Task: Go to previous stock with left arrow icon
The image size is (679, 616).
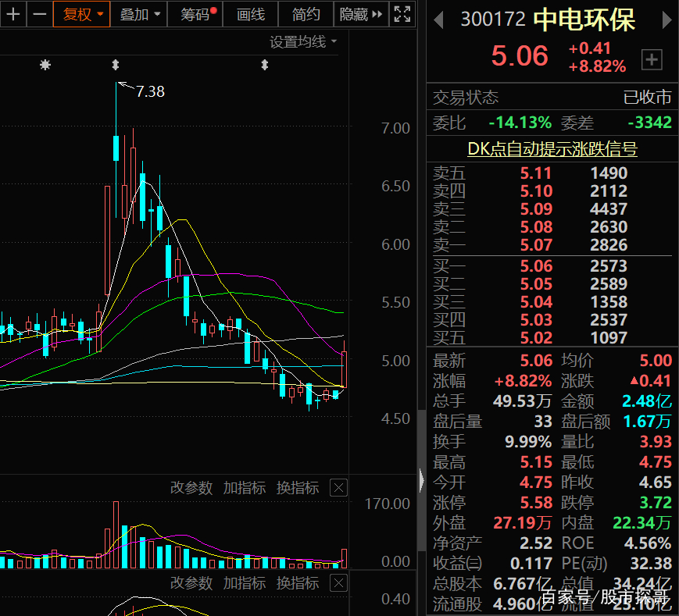Action: coord(438,20)
